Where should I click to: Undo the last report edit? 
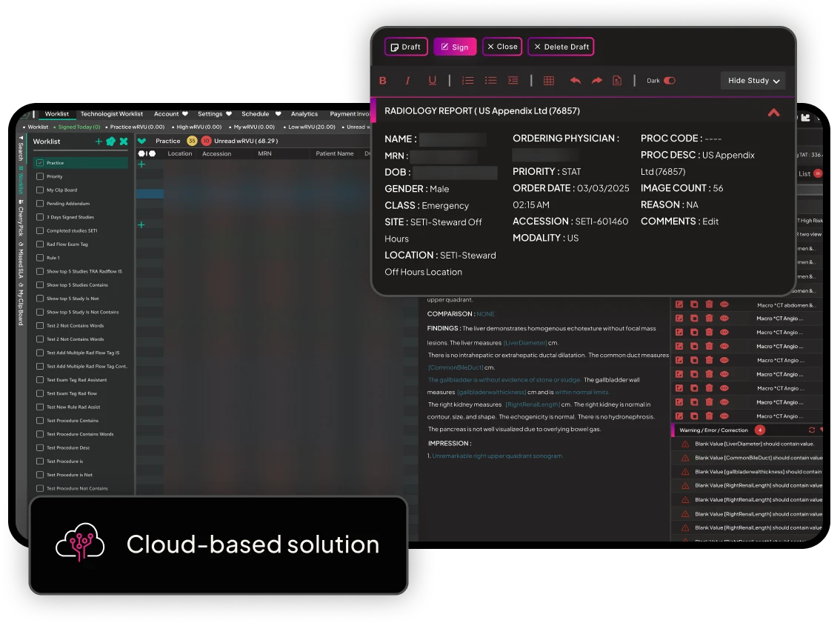click(575, 81)
